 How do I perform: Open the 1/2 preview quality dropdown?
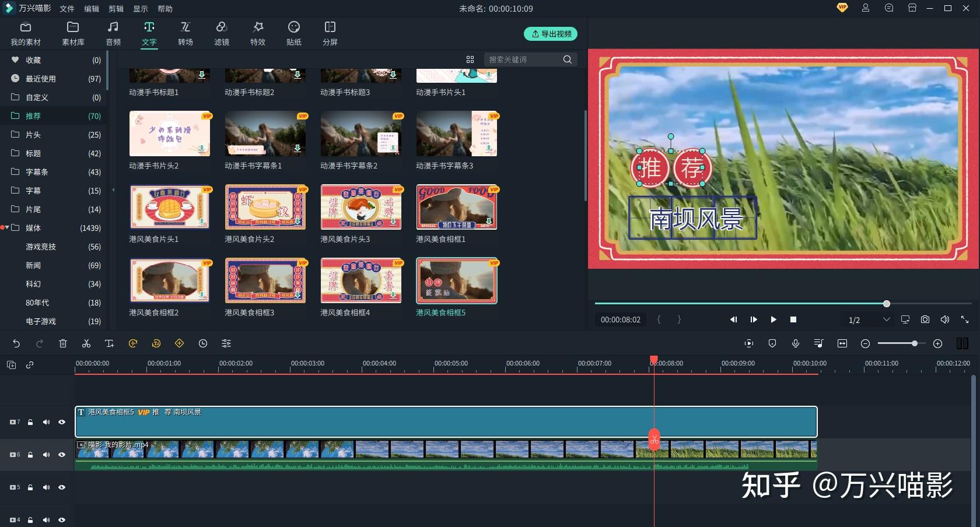(869, 319)
